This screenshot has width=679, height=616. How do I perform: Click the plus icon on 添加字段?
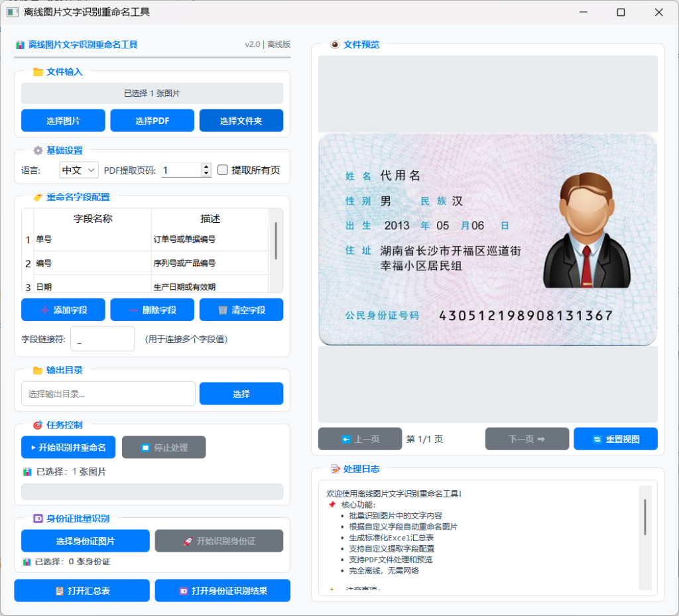tap(44, 310)
